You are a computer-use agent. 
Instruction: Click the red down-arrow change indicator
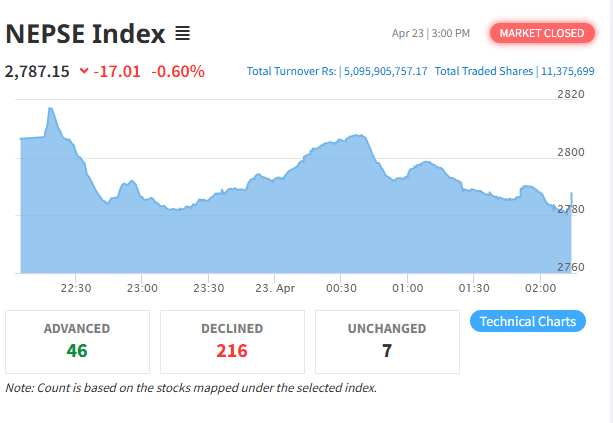click(84, 71)
